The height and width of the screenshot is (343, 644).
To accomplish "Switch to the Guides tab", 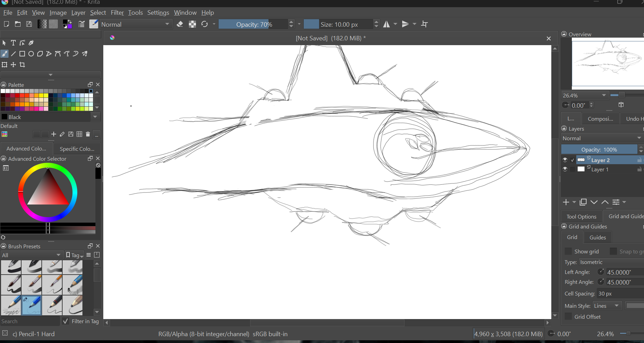I will tap(597, 237).
